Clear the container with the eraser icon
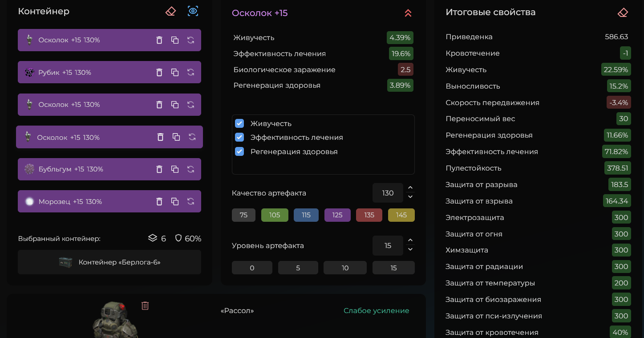The width and height of the screenshot is (644, 338). 170,11
